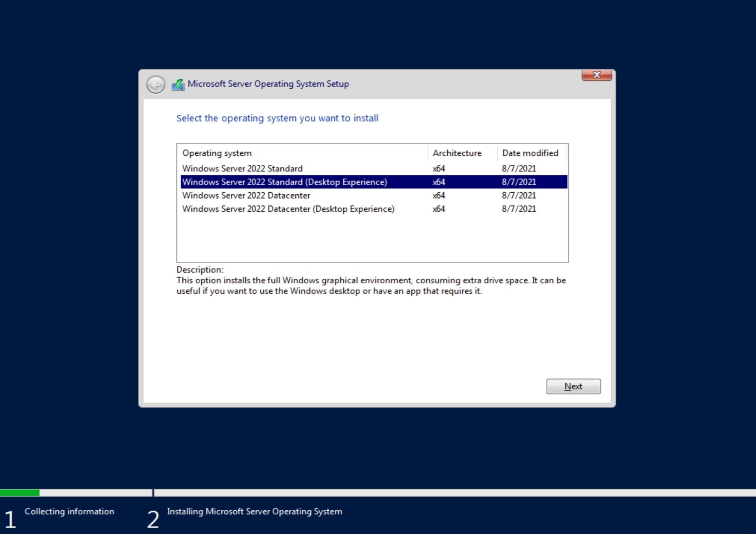The image size is (756, 534).
Task: Click the back navigation arrow
Action: tap(155, 84)
